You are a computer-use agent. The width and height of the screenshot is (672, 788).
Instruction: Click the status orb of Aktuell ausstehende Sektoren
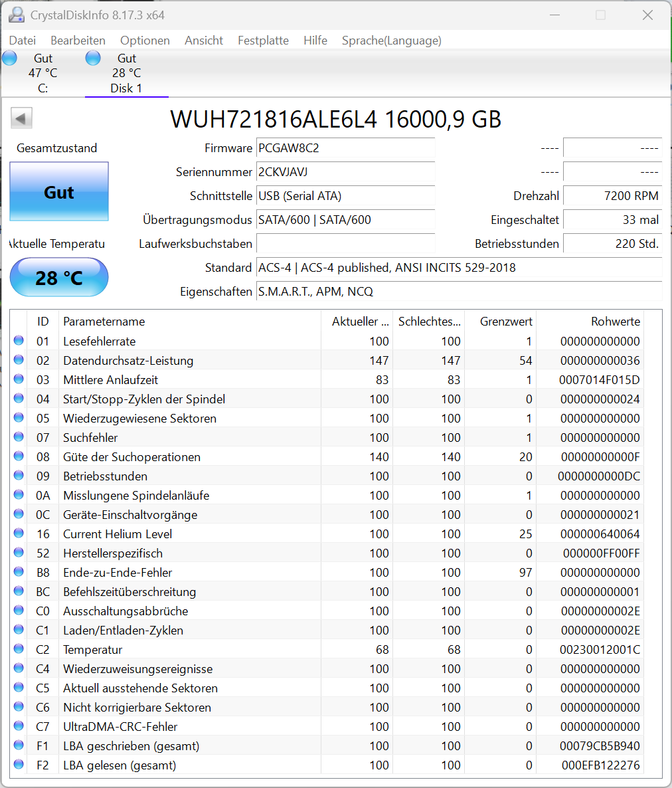tap(19, 687)
